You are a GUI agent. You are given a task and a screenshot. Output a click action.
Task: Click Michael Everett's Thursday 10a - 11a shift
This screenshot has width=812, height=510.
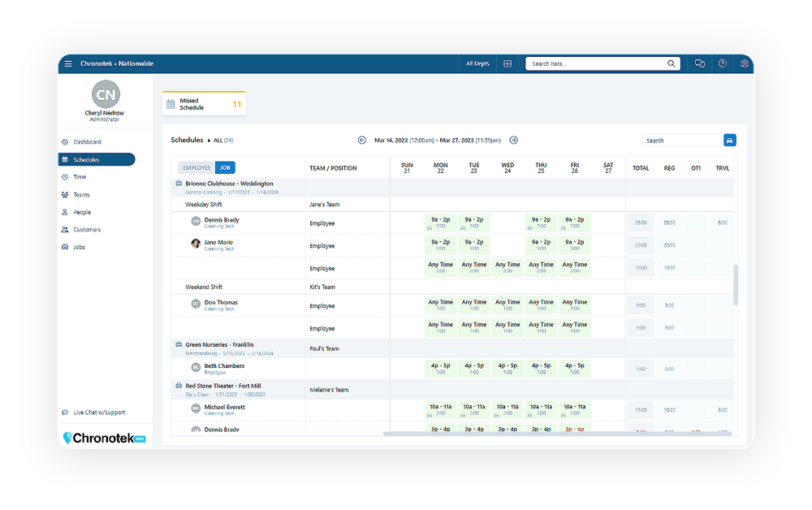541,409
